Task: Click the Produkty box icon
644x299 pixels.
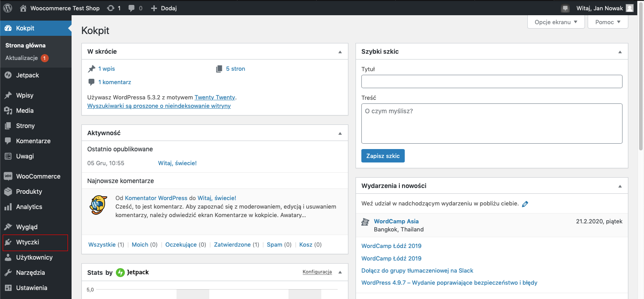Action: tap(8, 192)
